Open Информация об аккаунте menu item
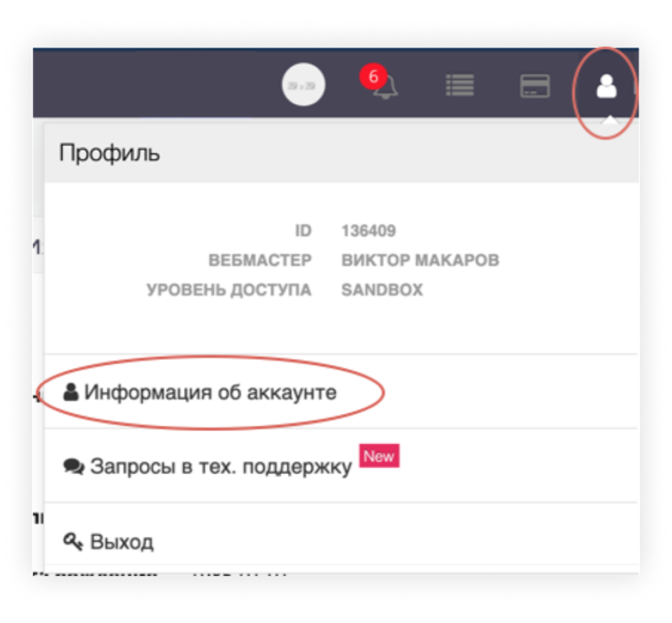 [x=340, y=392]
